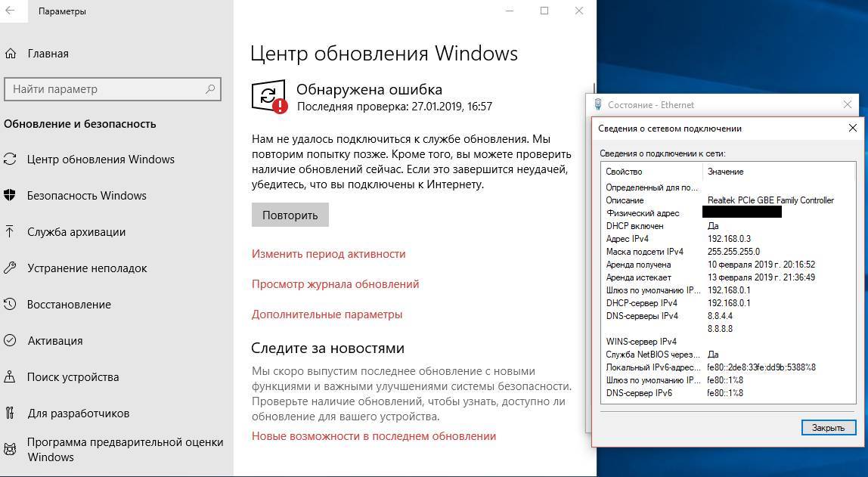Click the Поиск устройства locator icon

10,377
